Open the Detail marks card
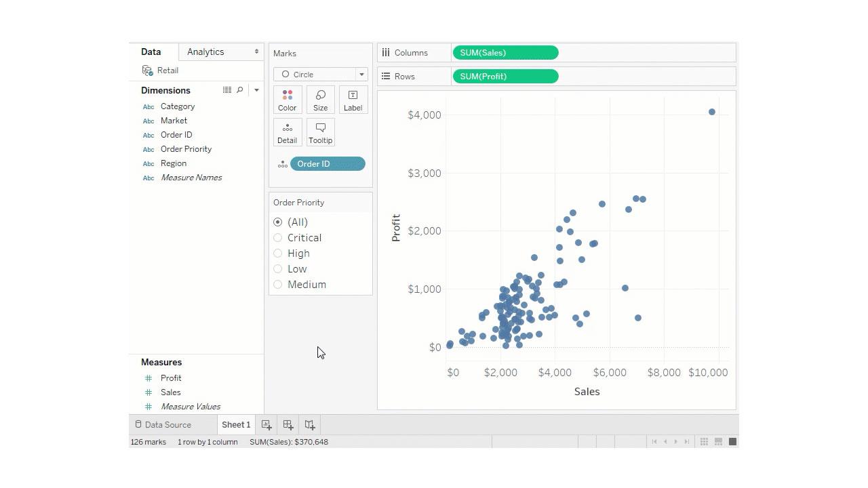 click(287, 132)
